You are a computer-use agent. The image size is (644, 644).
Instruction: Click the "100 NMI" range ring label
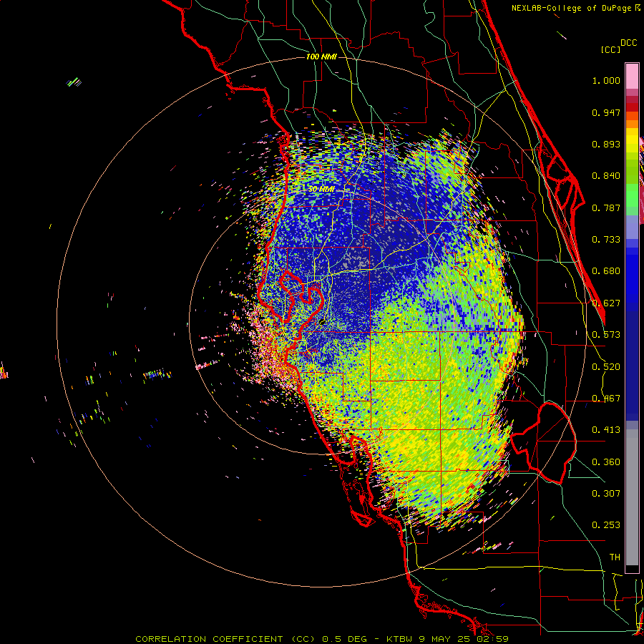[x=321, y=57]
